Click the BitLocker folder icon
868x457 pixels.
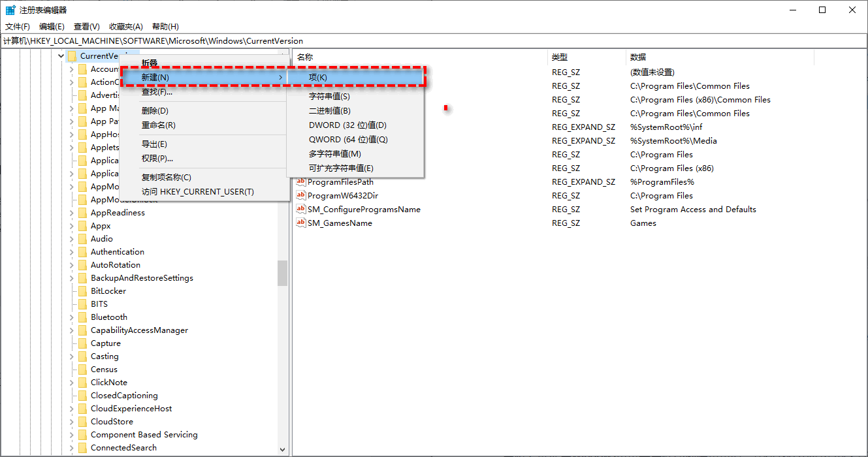(83, 291)
